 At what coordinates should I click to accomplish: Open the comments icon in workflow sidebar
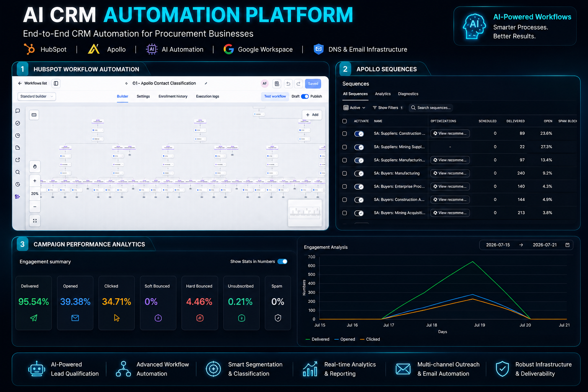tap(18, 111)
